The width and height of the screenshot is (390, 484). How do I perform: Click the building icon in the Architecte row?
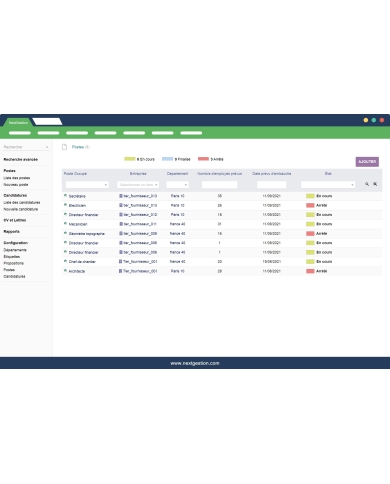tap(120, 271)
